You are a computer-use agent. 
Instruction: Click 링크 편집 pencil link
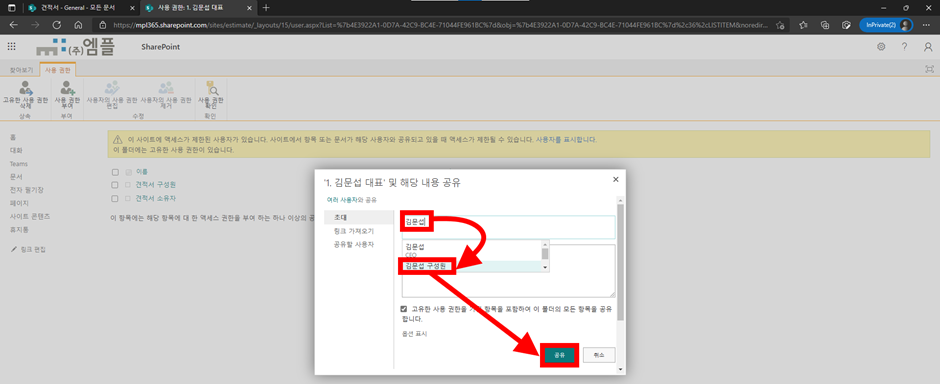pos(28,249)
